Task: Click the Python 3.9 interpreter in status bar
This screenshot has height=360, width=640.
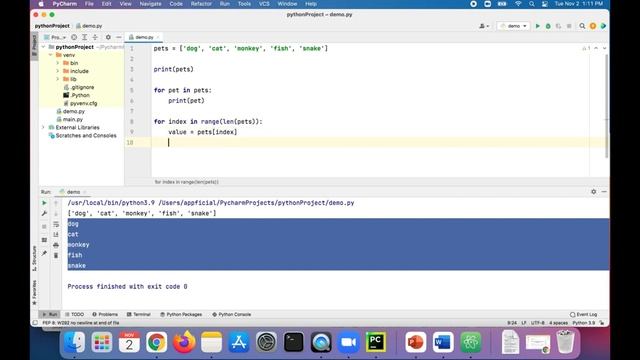Action: click(x=584, y=323)
